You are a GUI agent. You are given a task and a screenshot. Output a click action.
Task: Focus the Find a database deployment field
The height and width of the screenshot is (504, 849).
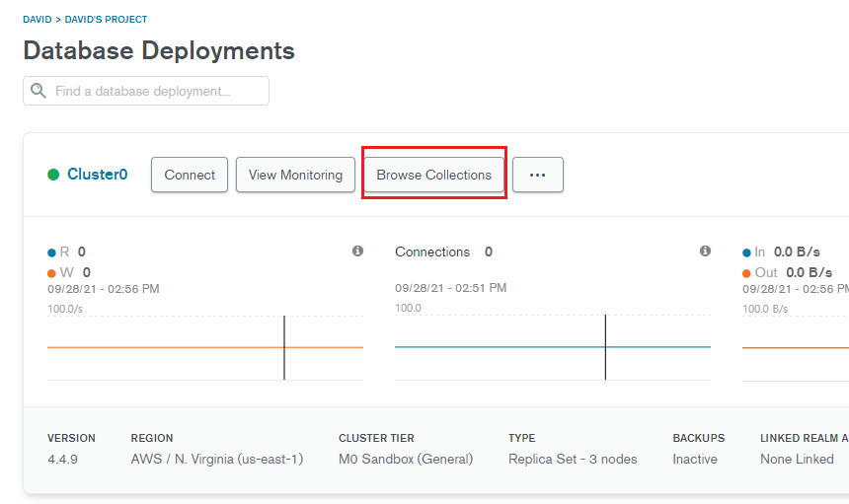pyautogui.click(x=146, y=91)
